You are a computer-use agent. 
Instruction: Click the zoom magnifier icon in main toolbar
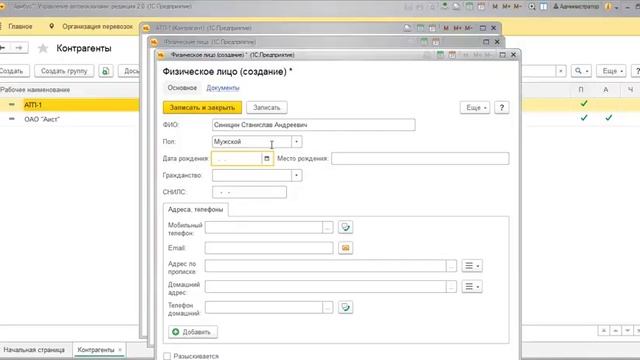click(531, 7)
